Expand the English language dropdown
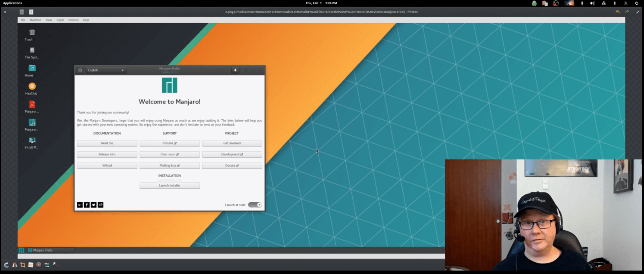Screen dimensions: 644x274 coord(106,70)
